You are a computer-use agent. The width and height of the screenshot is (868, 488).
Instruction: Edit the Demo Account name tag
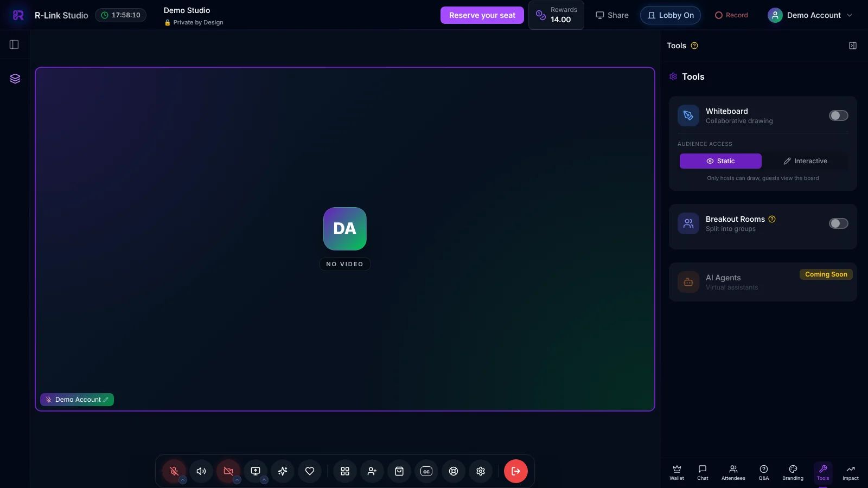(106, 400)
